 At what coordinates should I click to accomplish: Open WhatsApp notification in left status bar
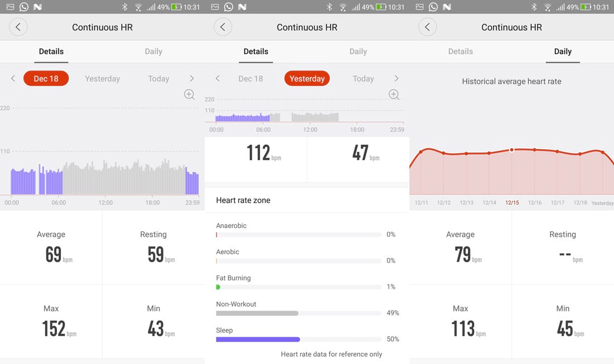pyautogui.click(x=24, y=7)
